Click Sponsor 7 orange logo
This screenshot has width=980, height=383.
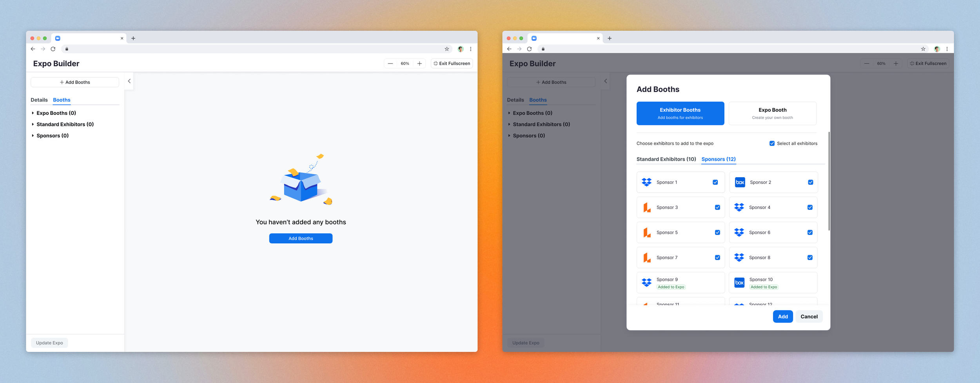(647, 258)
